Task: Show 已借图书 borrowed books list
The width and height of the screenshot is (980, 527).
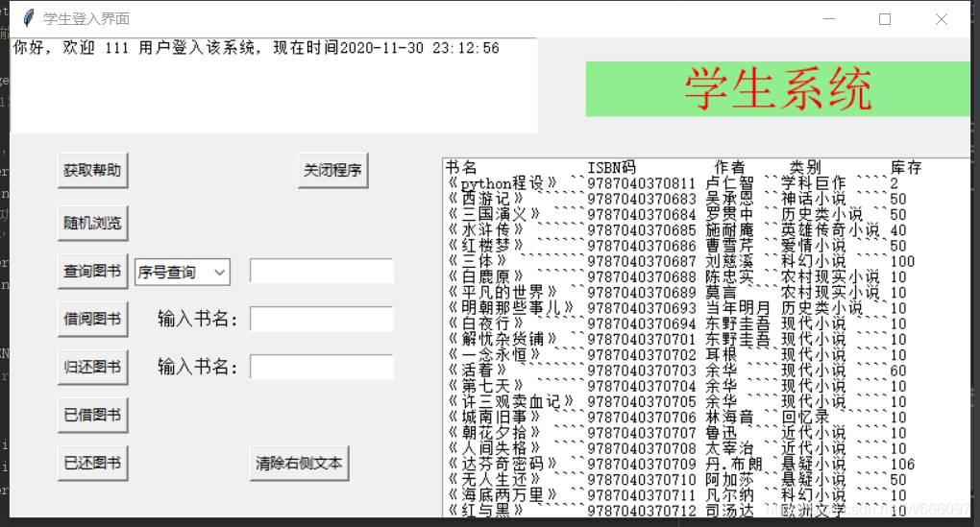Action: coord(92,416)
